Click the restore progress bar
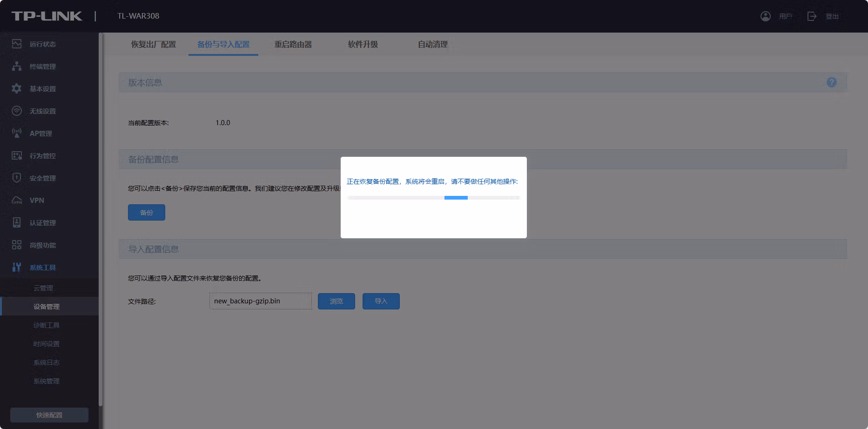This screenshot has width=868, height=429. pos(433,198)
